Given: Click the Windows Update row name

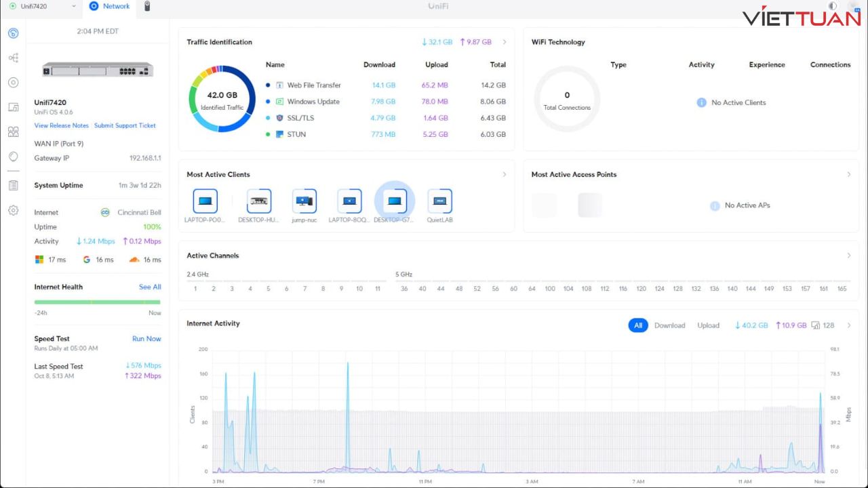Looking at the screenshot, I should tap(313, 102).
